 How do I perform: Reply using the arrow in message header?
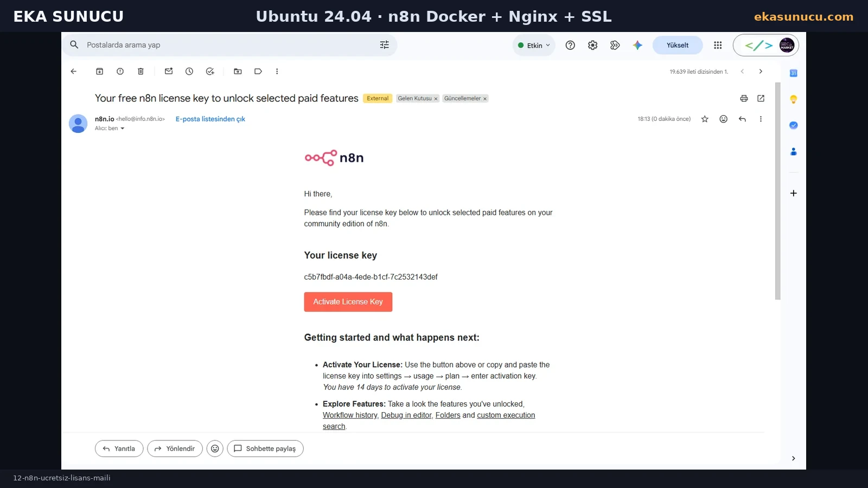[742, 119]
